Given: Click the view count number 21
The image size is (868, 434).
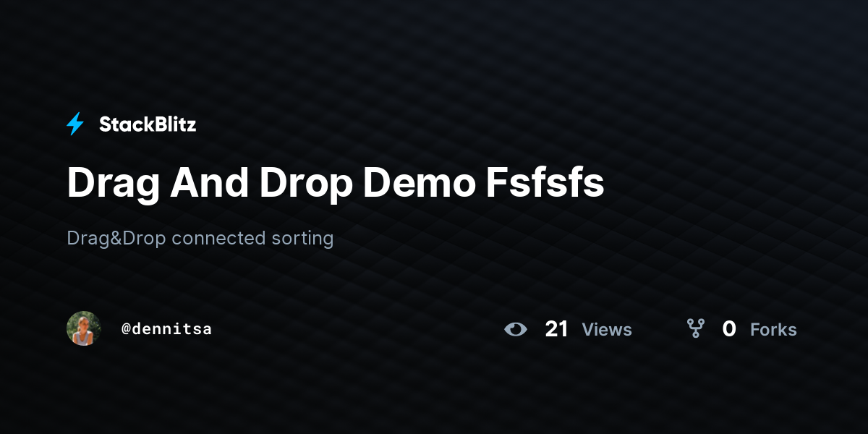Looking at the screenshot, I should tap(557, 329).
